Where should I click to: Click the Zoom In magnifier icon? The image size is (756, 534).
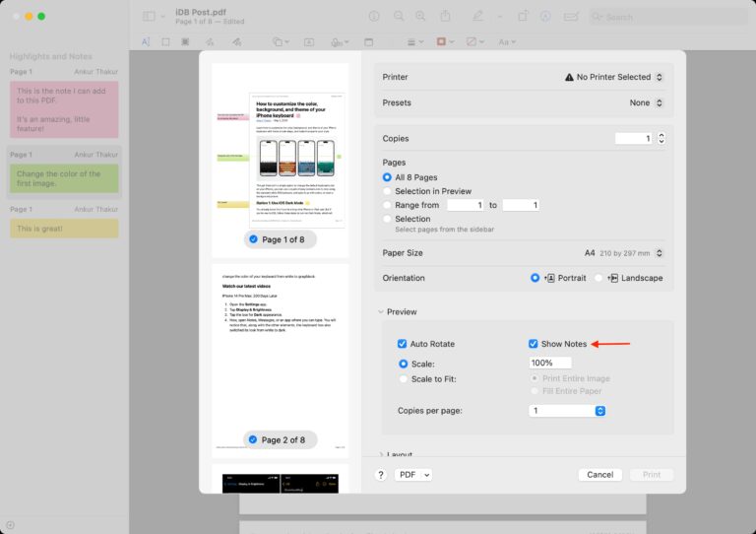(420, 17)
